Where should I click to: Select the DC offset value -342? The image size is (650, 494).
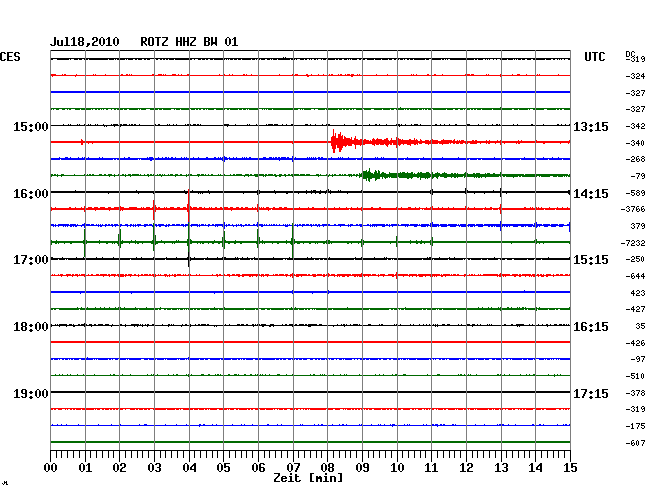coord(635,126)
